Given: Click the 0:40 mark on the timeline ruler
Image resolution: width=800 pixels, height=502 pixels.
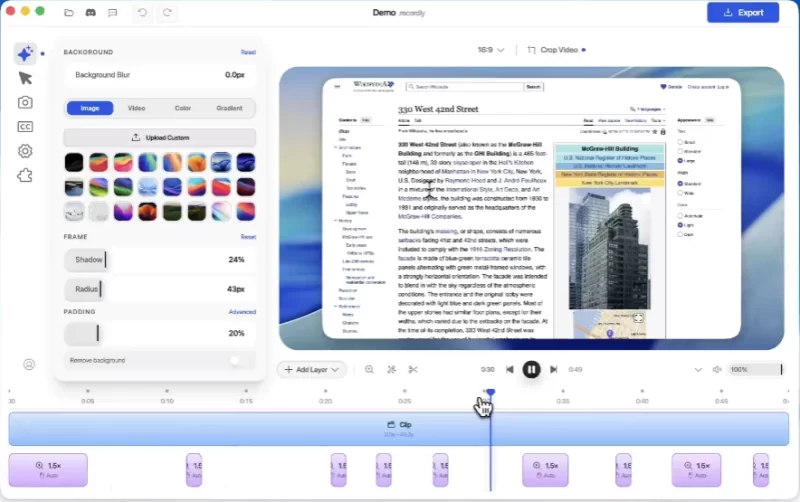Looking at the screenshot, I should point(642,401).
